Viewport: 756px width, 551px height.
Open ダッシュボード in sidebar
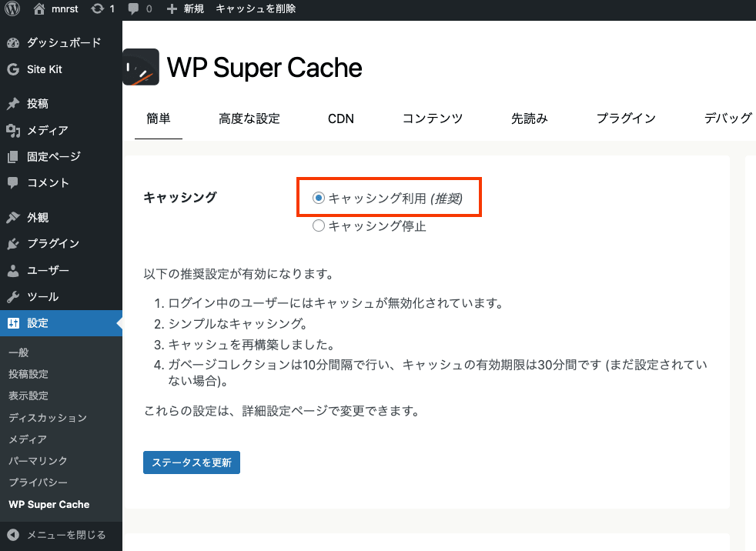tap(64, 43)
